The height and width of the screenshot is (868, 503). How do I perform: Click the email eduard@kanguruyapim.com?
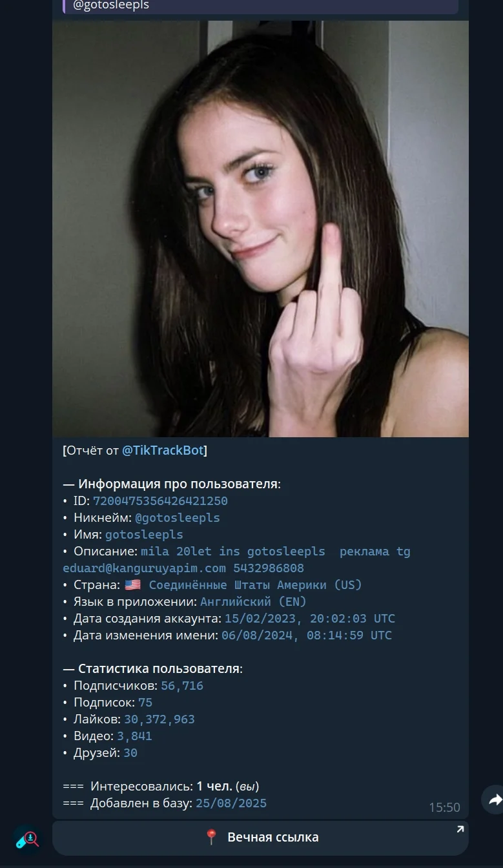(145, 568)
